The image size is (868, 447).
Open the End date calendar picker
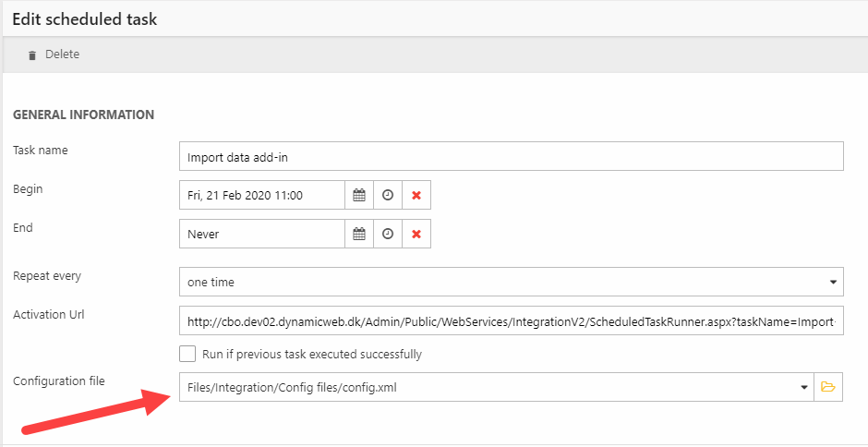click(x=359, y=235)
